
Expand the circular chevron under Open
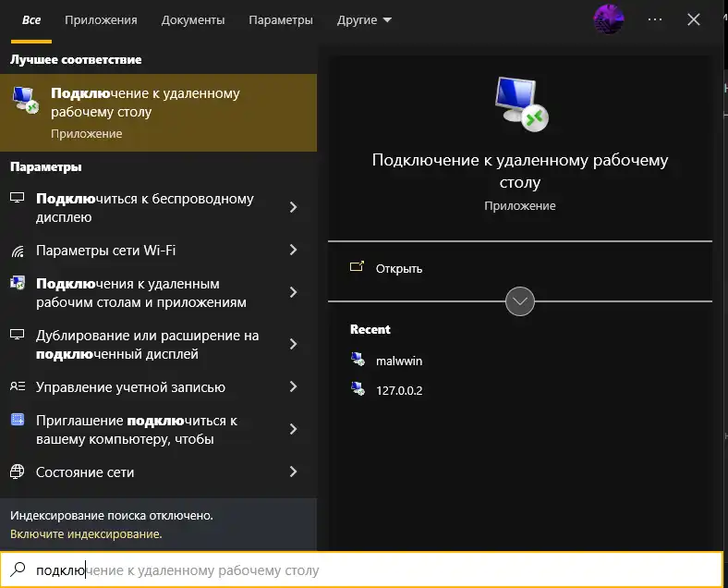pos(520,301)
